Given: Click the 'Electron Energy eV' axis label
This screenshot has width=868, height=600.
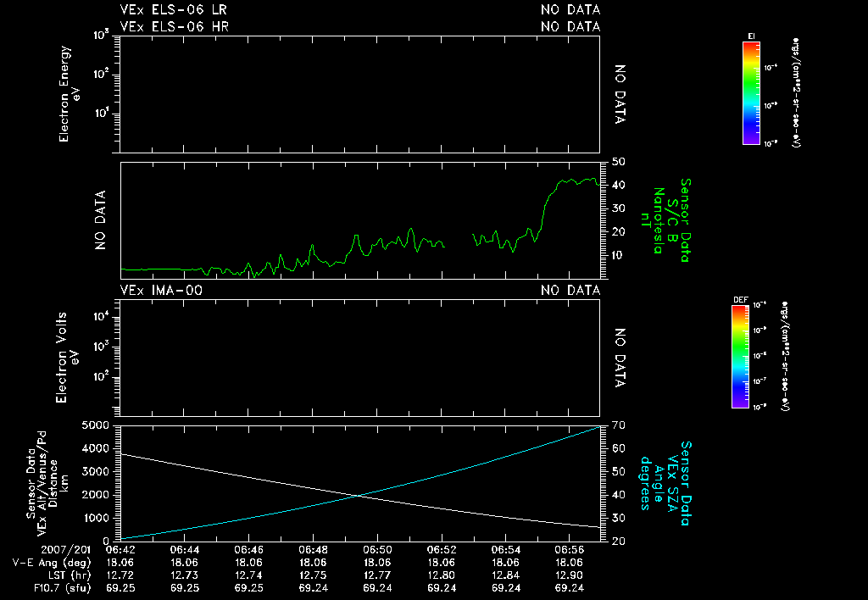Looking at the screenshot, I should pos(70,94).
